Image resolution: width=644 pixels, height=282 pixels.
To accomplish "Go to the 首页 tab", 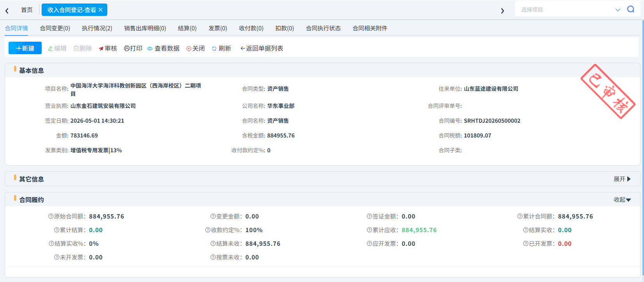I will (27, 10).
